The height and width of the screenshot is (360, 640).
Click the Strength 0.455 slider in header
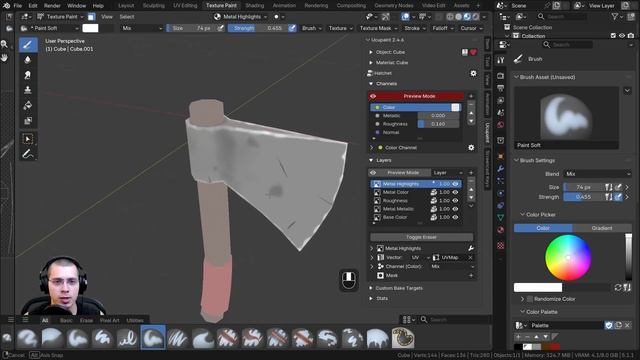(258, 28)
